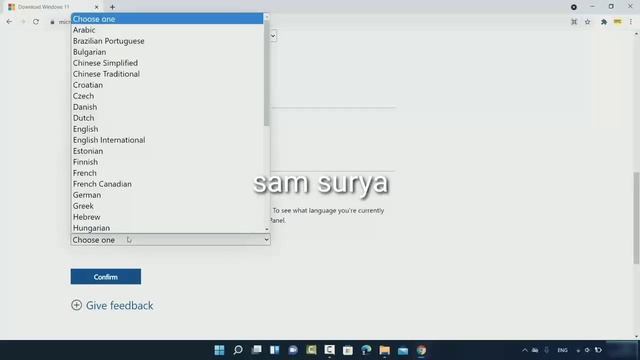Click the Confirm button
The image size is (640, 360).
(x=106, y=276)
